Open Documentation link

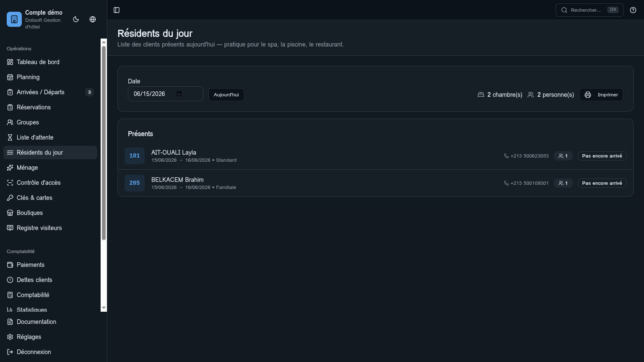pyautogui.click(x=50, y=322)
